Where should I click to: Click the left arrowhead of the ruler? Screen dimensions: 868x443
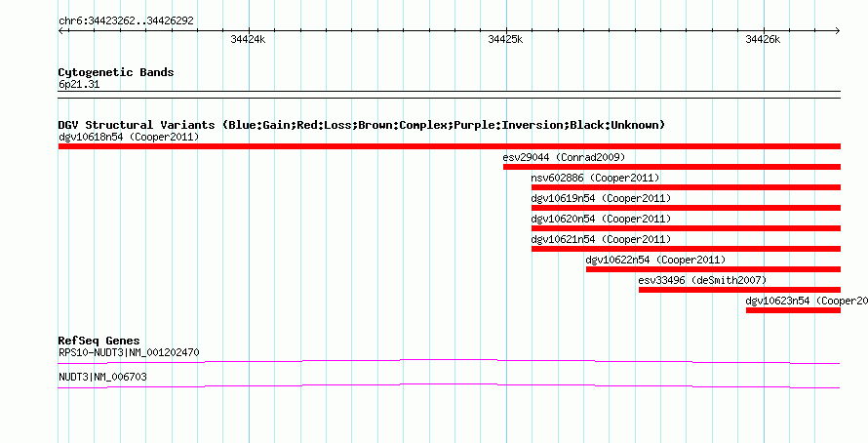(x=60, y=31)
